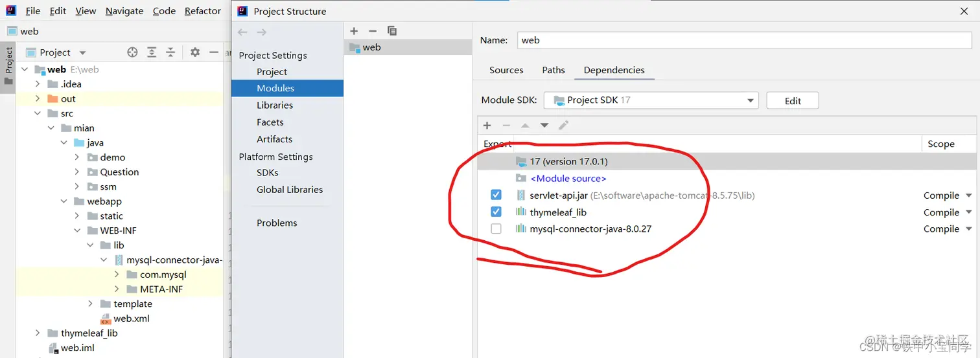Add a dependency with plus icon
This screenshot has height=358, width=980.
tap(487, 126)
